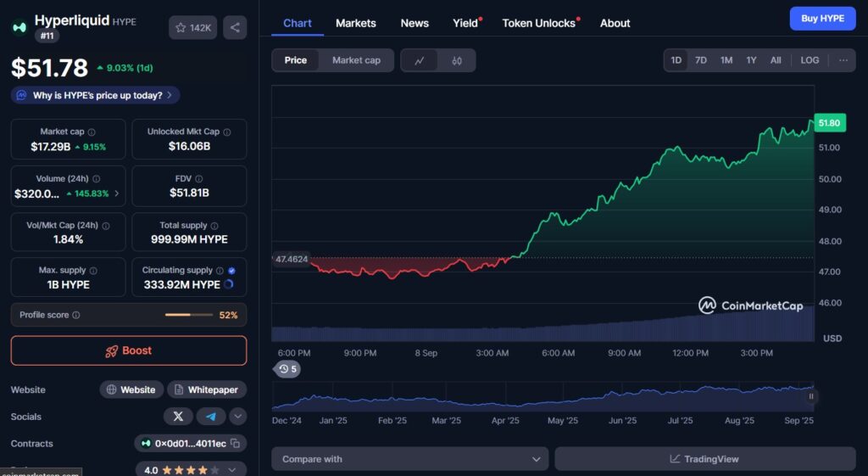
Task: Click the Buy HYPE button
Action: tap(822, 19)
